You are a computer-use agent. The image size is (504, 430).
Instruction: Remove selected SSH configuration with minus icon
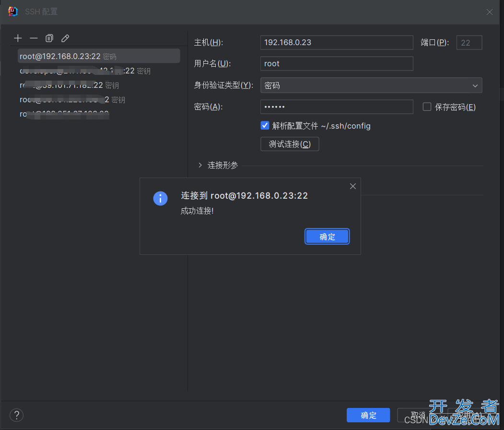34,38
